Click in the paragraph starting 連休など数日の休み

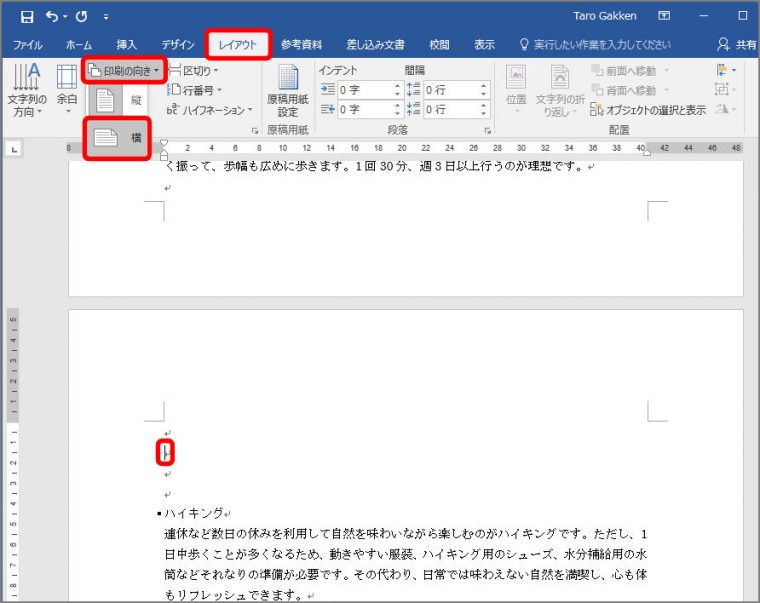405,564
